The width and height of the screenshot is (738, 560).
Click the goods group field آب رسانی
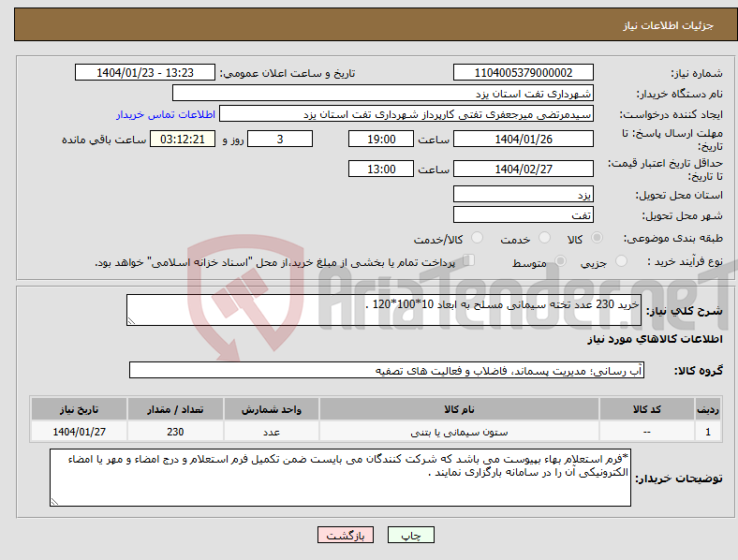click(387, 370)
